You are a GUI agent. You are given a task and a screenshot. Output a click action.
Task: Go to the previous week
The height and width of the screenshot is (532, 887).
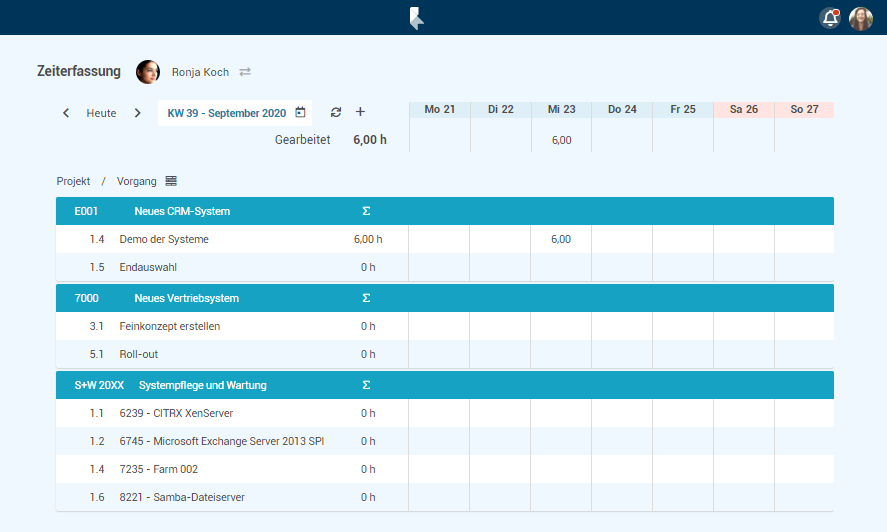point(66,113)
